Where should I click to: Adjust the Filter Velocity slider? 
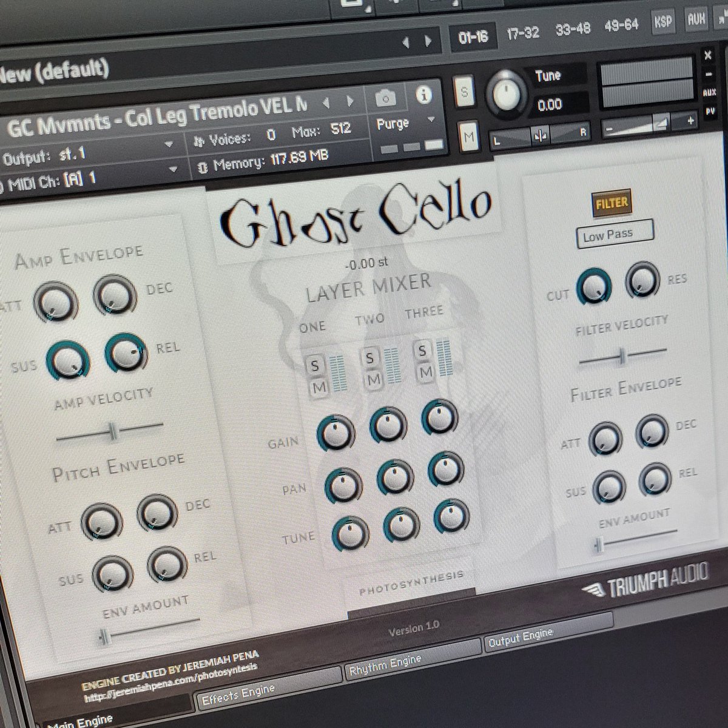pos(621,354)
